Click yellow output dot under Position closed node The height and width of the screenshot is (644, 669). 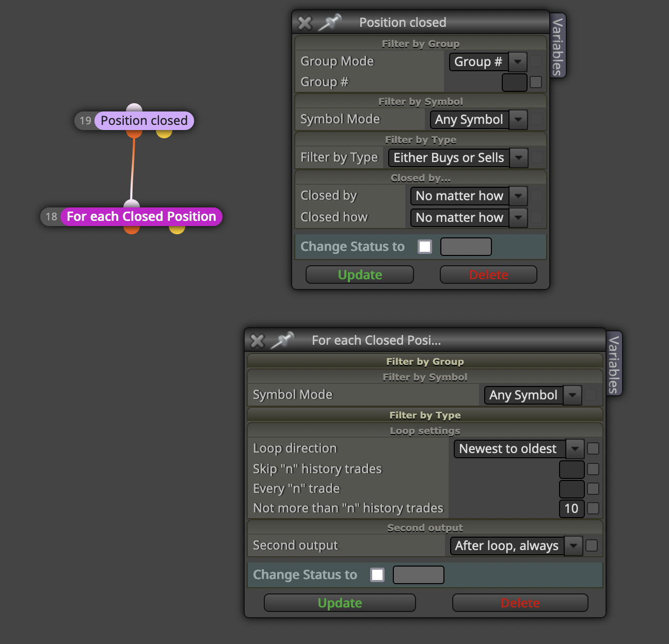(164, 133)
